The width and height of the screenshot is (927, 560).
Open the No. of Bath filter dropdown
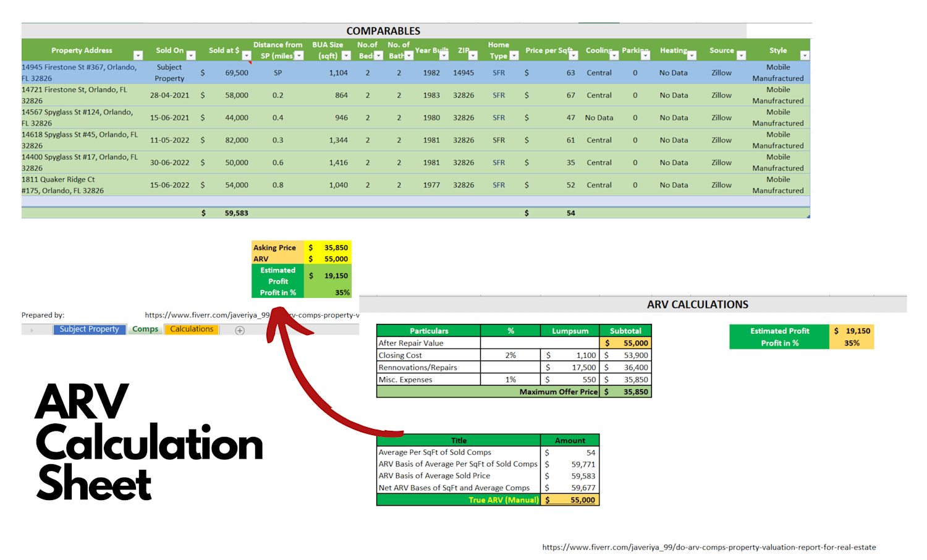click(x=408, y=56)
